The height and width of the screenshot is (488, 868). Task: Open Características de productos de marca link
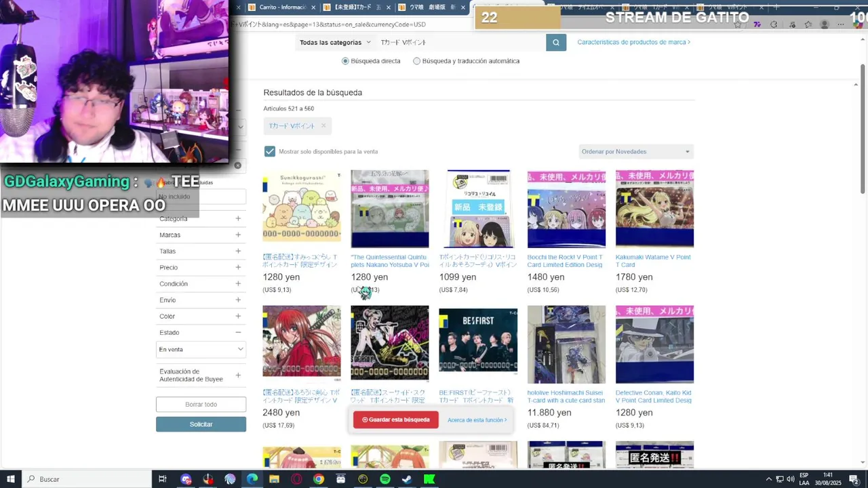(633, 42)
